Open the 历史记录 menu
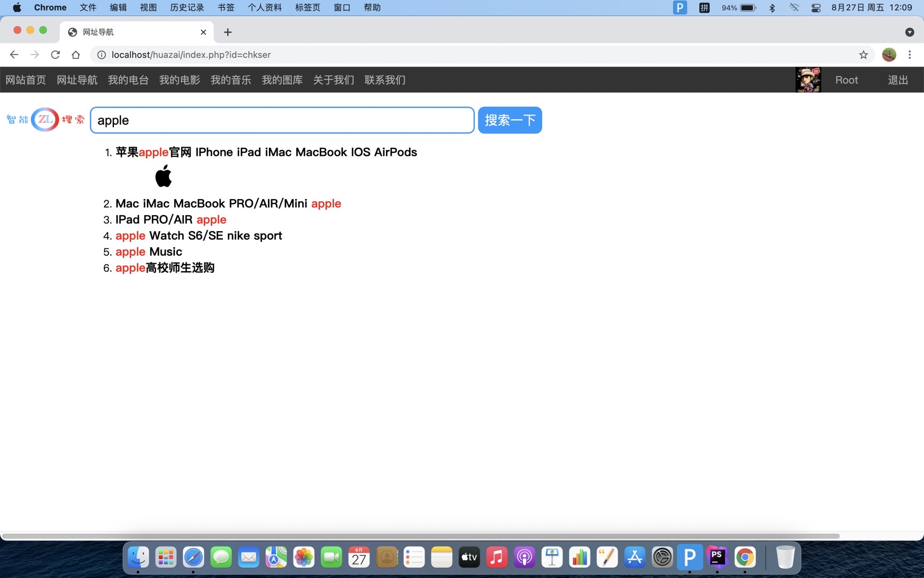This screenshot has height=578, width=924. [x=187, y=7]
